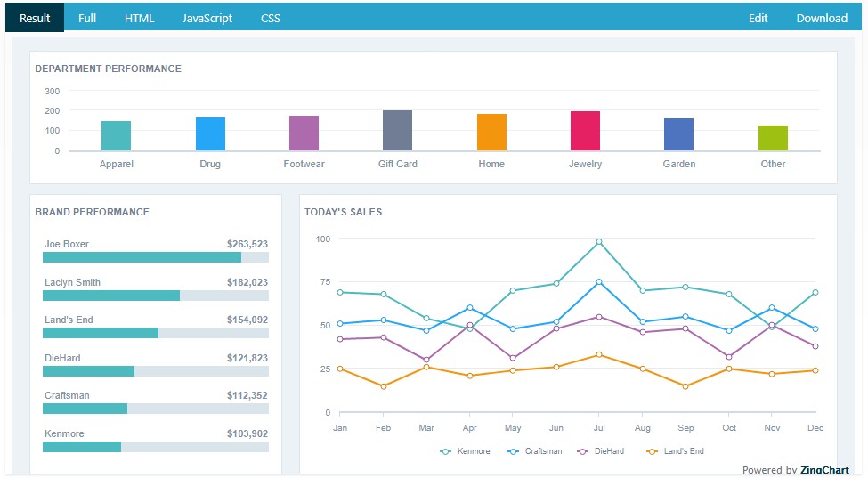Click the $121,823 value
Screen dimensions: 868x478
tap(247, 358)
